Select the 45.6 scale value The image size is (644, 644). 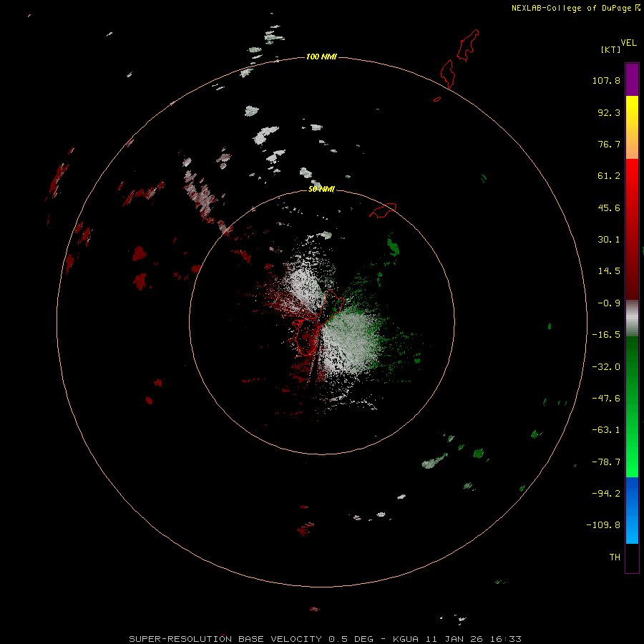tap(609, 208)
